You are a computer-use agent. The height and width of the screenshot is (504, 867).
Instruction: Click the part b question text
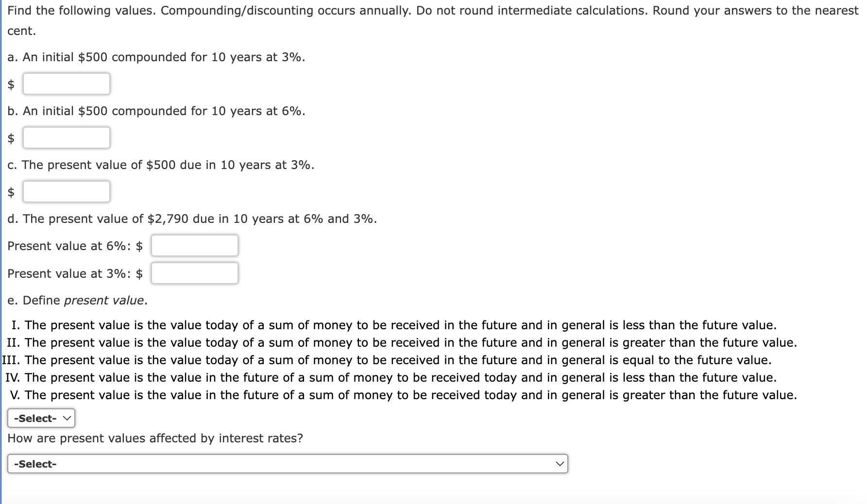[155, 111]
